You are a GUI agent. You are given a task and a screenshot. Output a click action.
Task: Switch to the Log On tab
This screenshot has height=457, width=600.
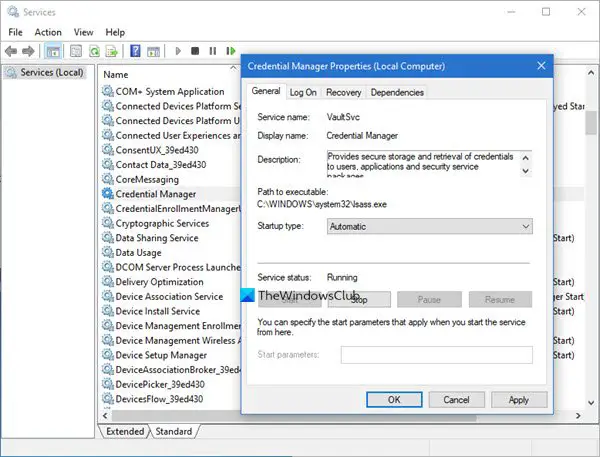pos(303,93)
